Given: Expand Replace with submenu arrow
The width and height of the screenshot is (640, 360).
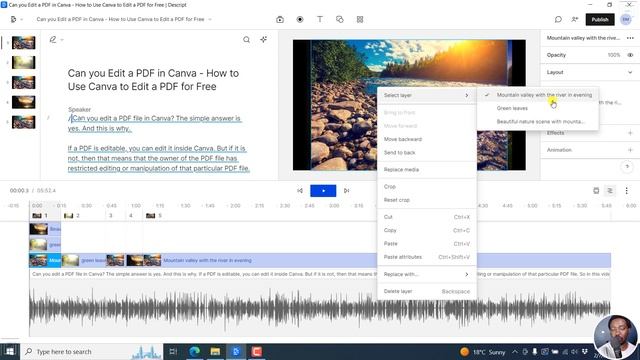Looking at the screenshot, I should [467, 274].
